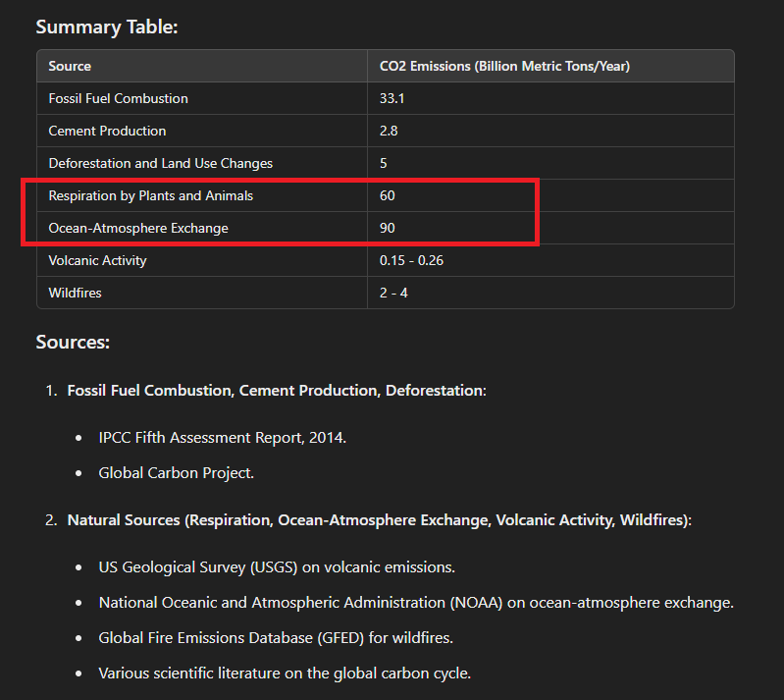Screen dimensions: 784x700
Task: Select the "Source" column header
Action: pyautogui.click(x=70, y=66)
